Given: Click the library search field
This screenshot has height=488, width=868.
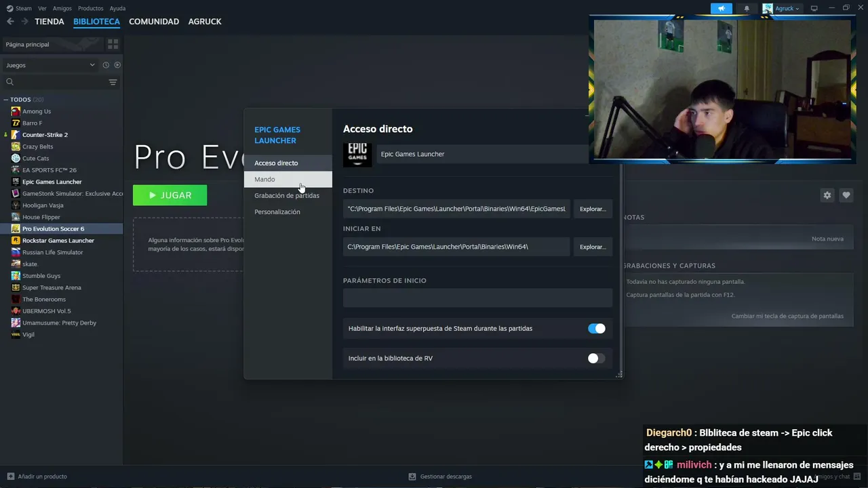Looking at the screenshot, I should pos(54,82).
